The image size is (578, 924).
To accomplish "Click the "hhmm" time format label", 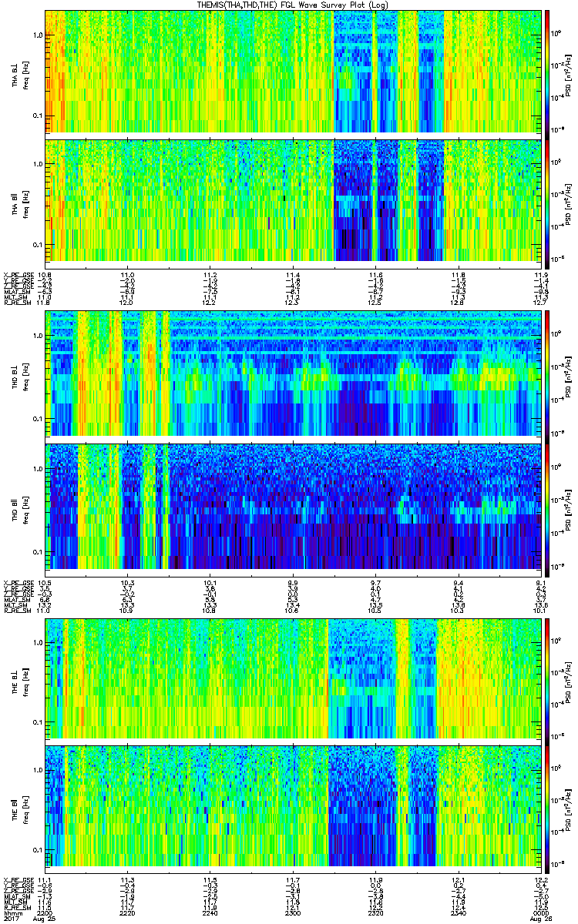I will coord(12,914).
